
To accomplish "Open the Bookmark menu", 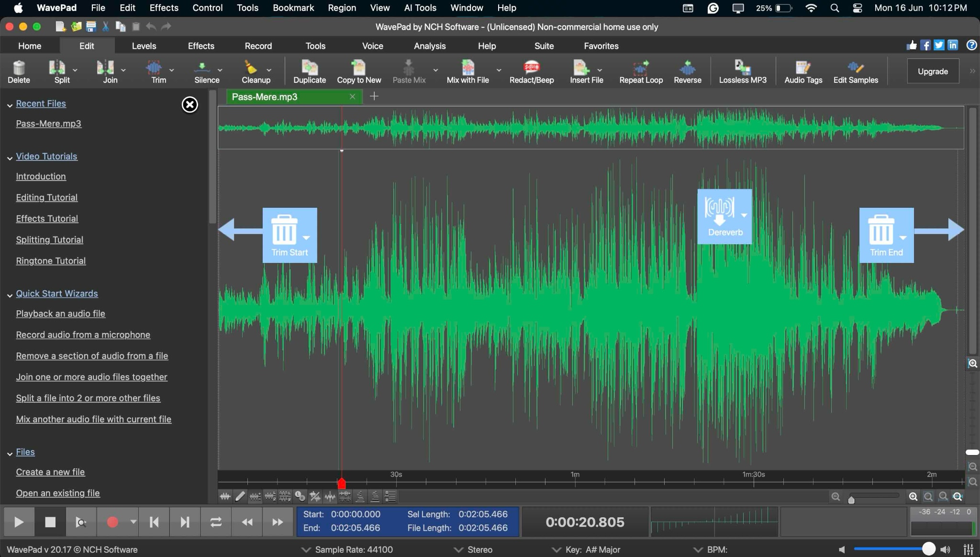I will tap(293, 8).
